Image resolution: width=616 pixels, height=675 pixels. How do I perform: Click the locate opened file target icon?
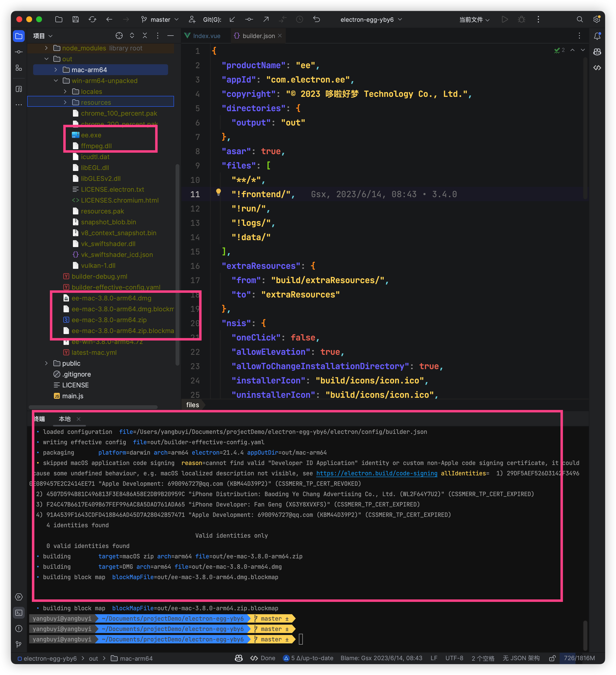click(119, 36)
